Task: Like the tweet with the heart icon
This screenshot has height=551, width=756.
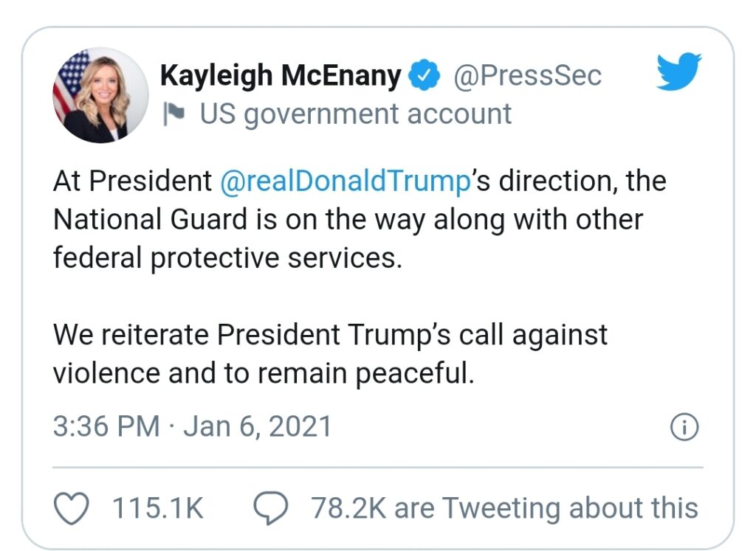Action: 72,507
